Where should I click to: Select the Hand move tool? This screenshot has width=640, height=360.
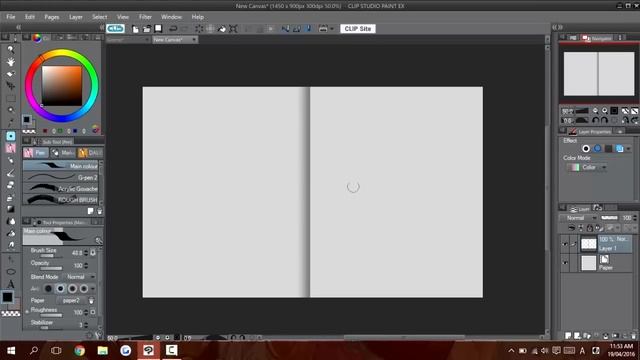coord(11,62)
